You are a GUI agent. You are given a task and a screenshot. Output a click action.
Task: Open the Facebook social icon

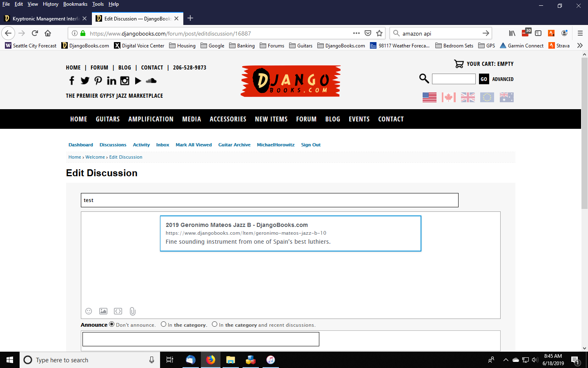pyautogui.click(x=72, y=81)
